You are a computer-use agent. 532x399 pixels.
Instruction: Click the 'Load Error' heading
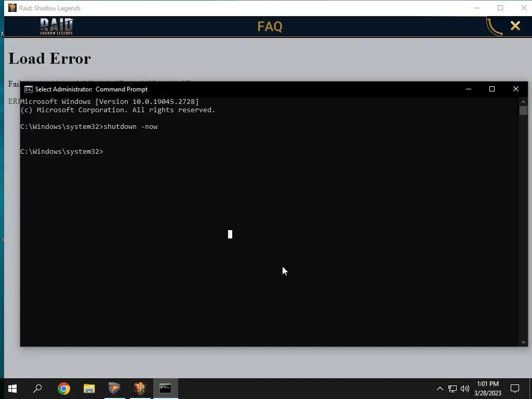click(49, 59)
